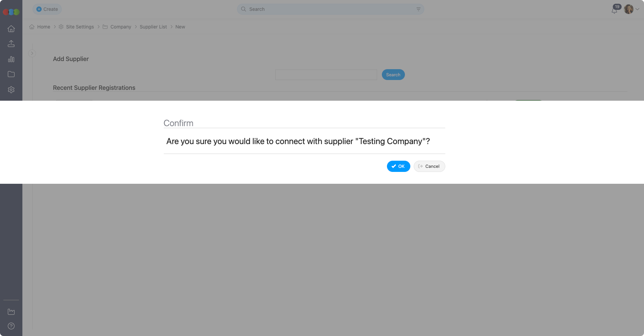Open the folder icon in the sidebar
The width and height of the screenshot is (644, 336).
coord(11,74)
